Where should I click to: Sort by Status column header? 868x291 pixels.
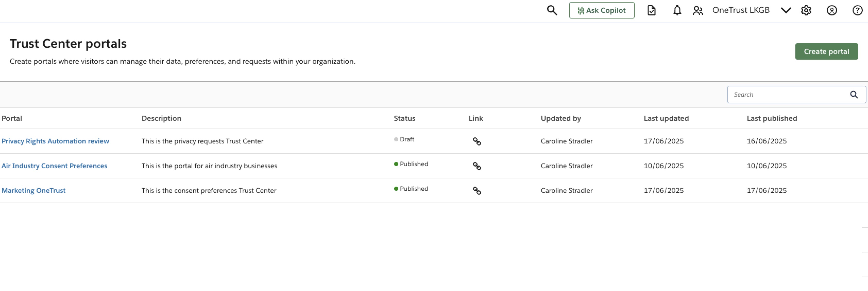click(x=404, y=119)
